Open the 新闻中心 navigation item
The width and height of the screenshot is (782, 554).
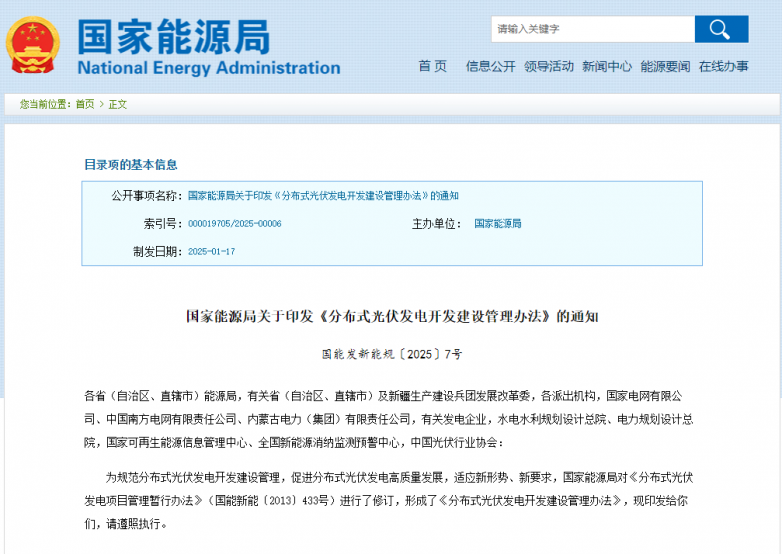click(x=607, y=67)
